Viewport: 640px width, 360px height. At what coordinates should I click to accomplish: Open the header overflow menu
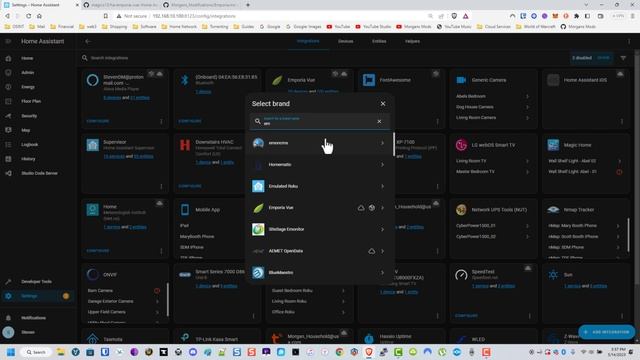(629, 41)
